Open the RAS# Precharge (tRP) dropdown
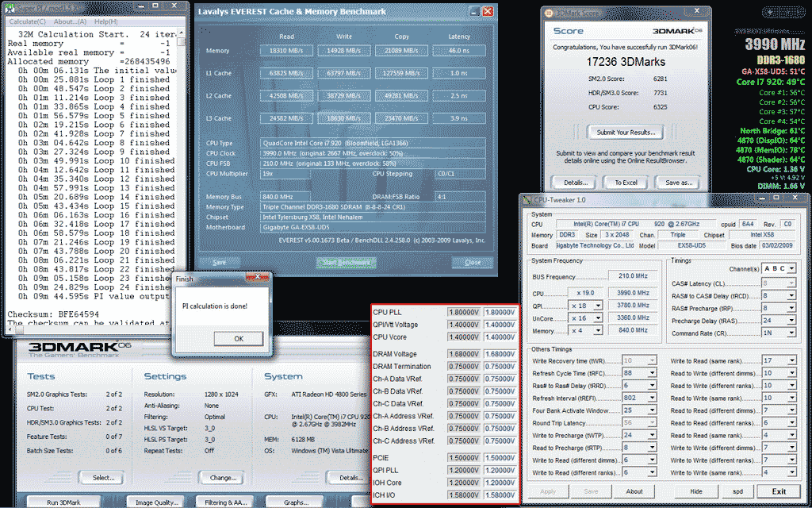 (779, 309)
